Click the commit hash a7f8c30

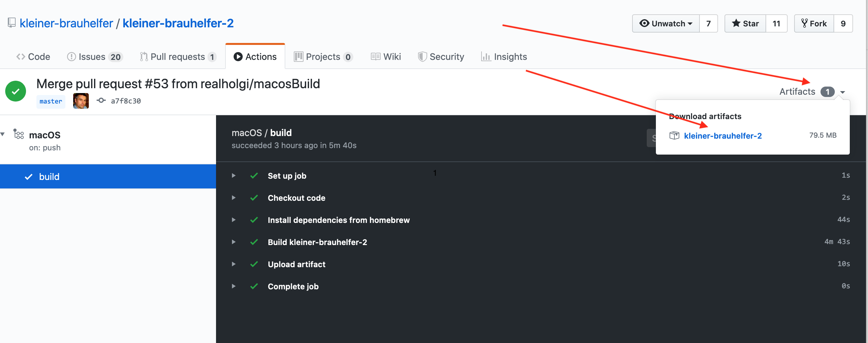pyautogui.click(x=126, y=101)
